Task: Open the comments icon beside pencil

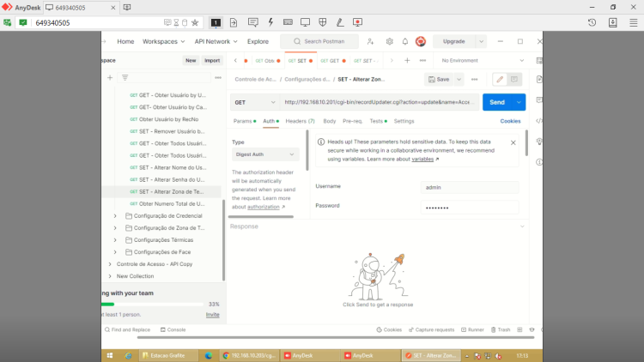Action: point(514,79)
